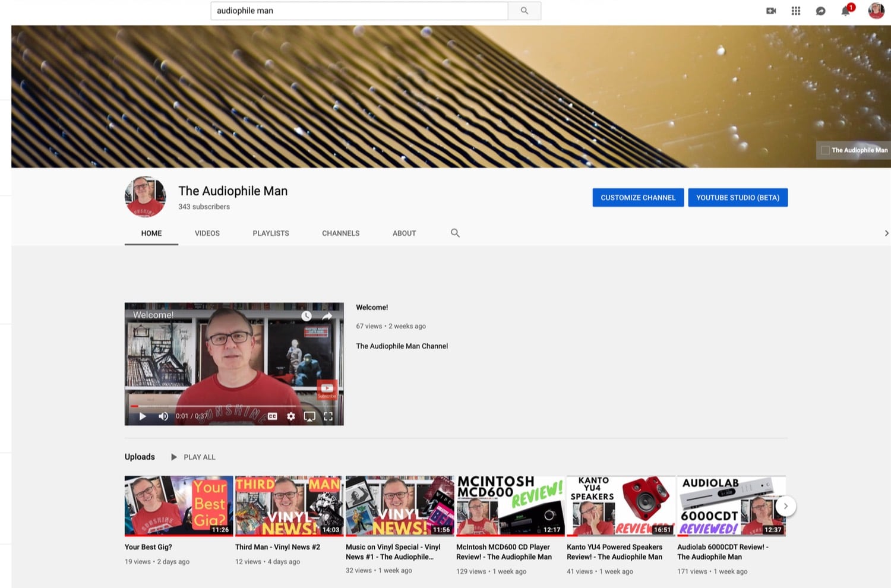Open the notifications bell
This screenshot has height=588, width=891.
846,11
